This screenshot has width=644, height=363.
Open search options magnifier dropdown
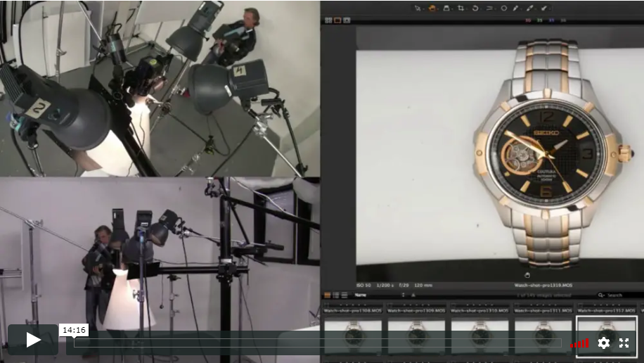tap(601, 295)
